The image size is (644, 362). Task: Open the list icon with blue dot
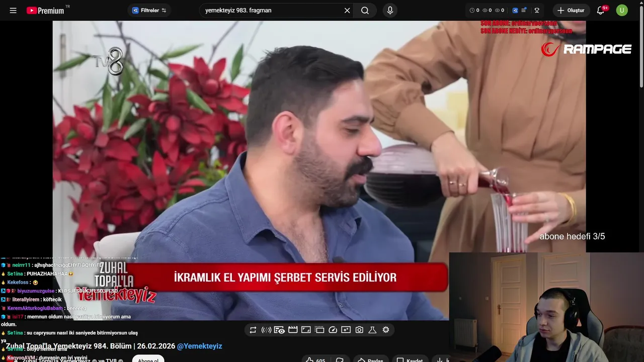point(524,11)
